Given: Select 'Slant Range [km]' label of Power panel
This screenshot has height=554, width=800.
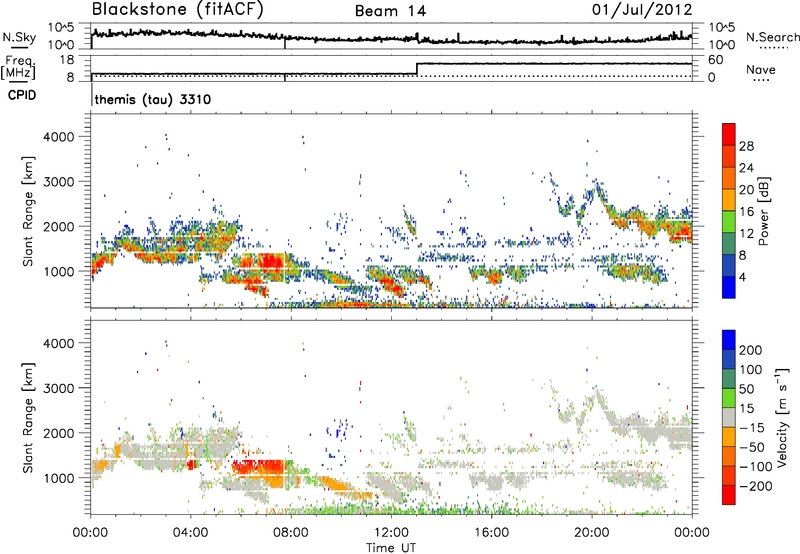Looking at the screenshot, I should point(28,211).
